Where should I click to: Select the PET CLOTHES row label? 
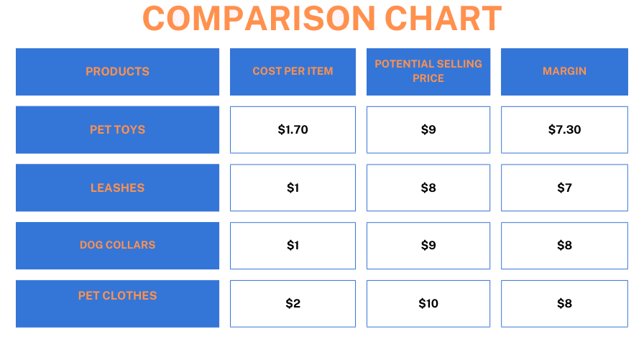(x=117, y=304)
